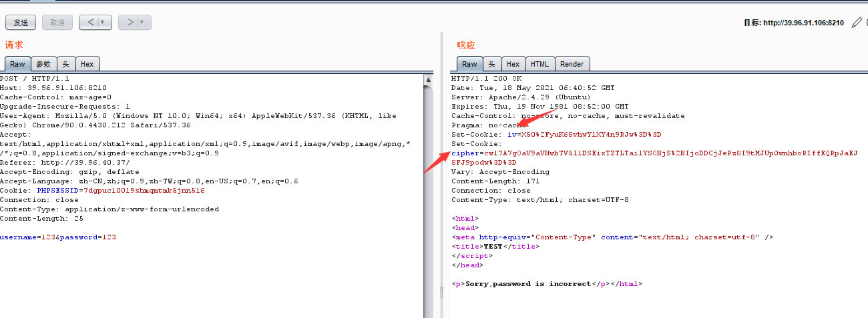This screenshot has width=868, height=318.
Task: Open the request 头 (Headers) tab
Action: pos(65,64)
